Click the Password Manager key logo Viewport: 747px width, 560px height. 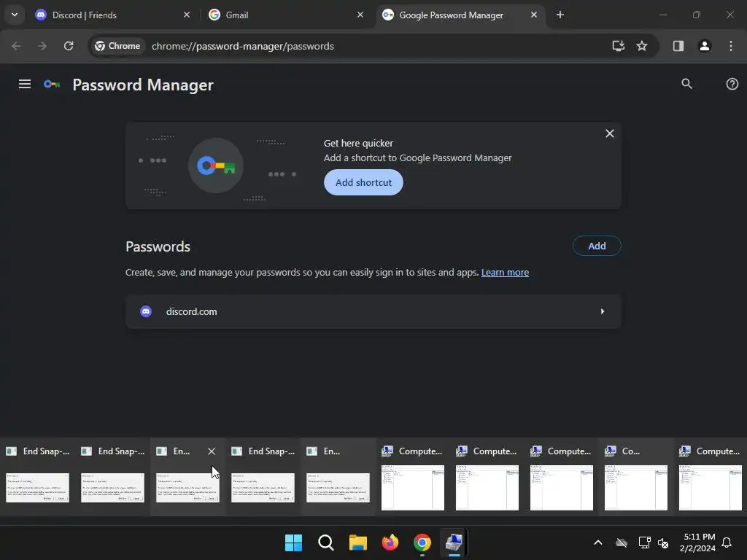pyautogui.click(x=52, y=85)
